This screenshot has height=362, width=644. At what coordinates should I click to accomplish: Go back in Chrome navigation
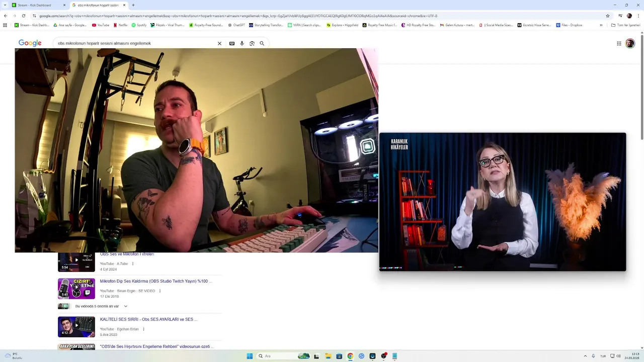click(6, 16)
